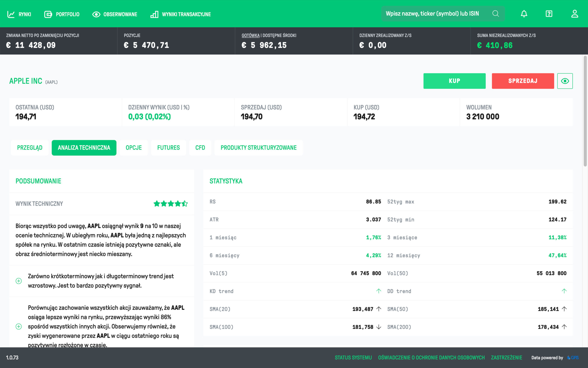Expand the plus item about wzrostowy trend
Viewport: 588px width, 368px height.
pyautogui.click(x=19, y=281)
